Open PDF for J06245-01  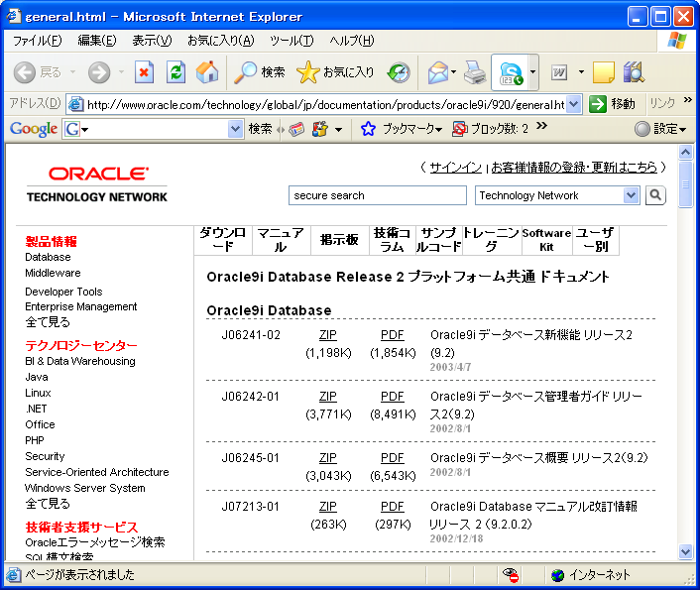[x=393, y=458]
